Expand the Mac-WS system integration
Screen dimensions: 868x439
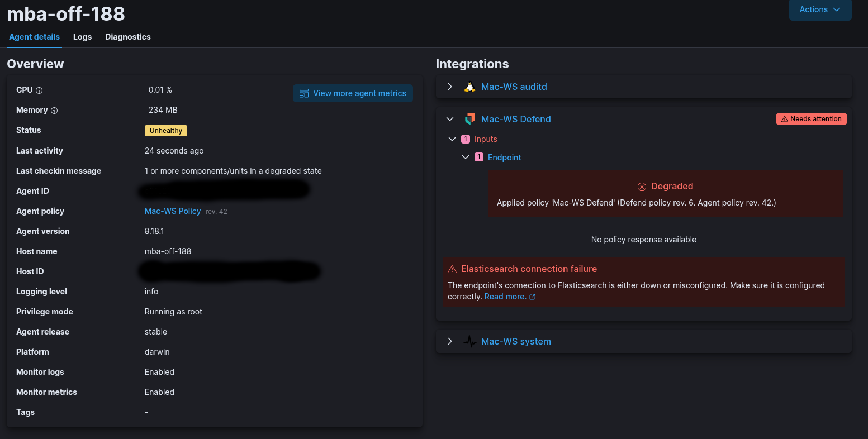(x=450, y=341)
